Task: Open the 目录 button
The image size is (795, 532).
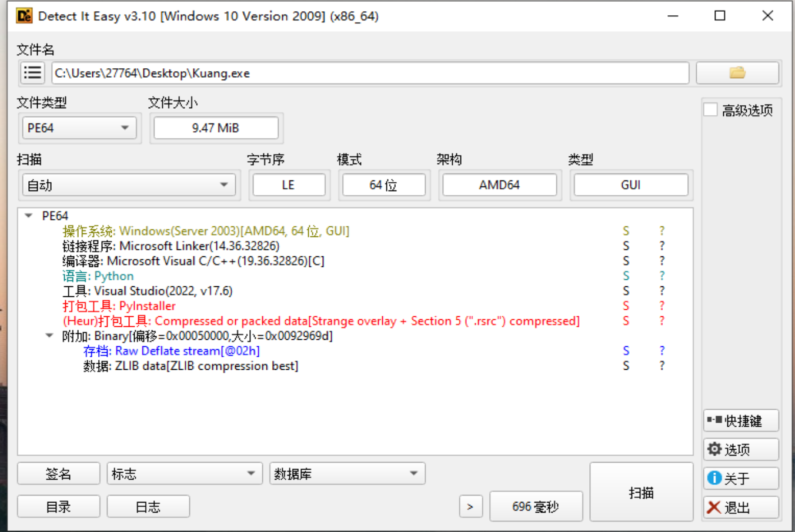Action: pyautogui.click(x=58, y=507)
